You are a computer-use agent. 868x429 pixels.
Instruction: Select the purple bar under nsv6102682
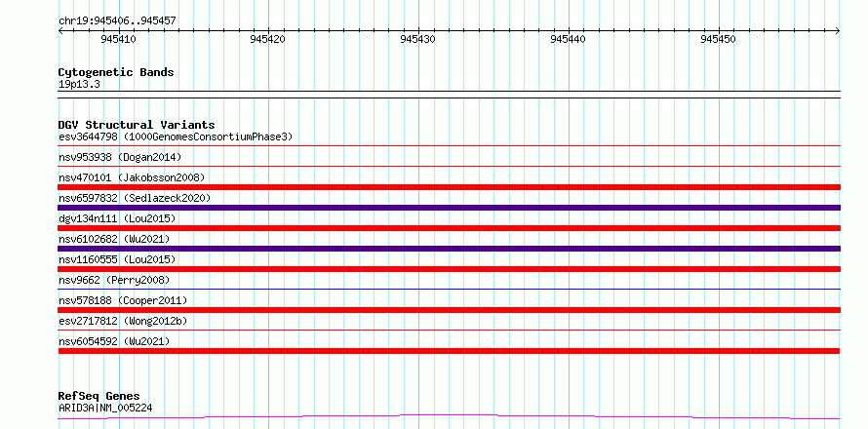tap(450, 249)
